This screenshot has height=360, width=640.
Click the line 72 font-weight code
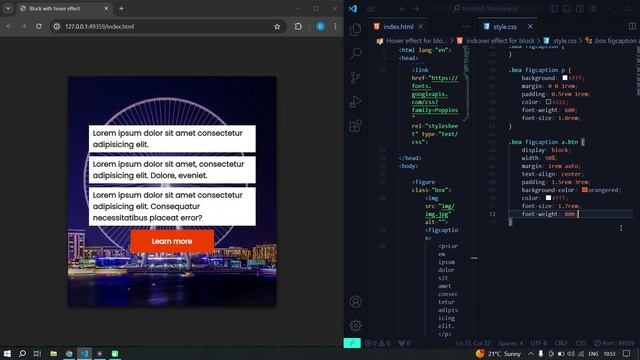pyautogui.click(x=548, y=214)
